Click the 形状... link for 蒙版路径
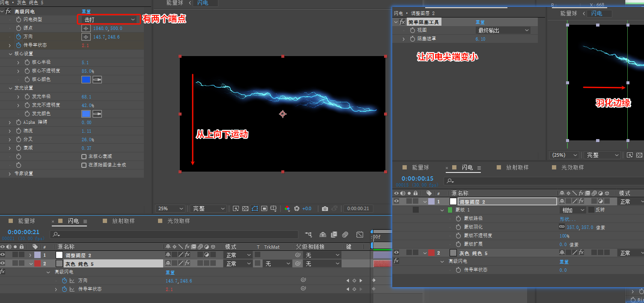Image resolution: width=644 pixels, height=303 pixels. pyautogui.click(x=567, y=219)
